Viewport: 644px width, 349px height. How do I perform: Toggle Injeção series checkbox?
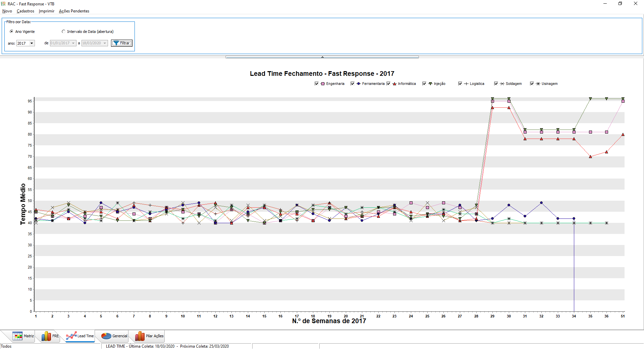pyautogui.click(x=424, y=84)
